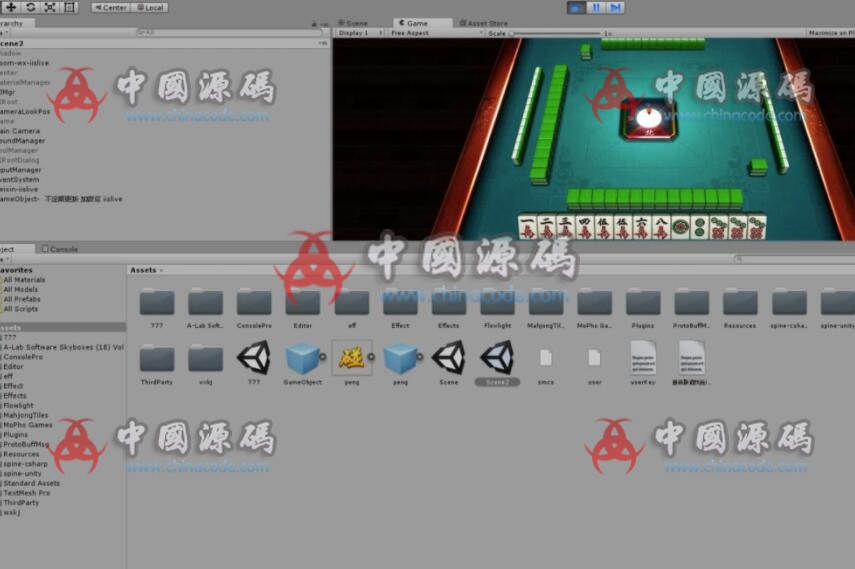This screenshot has width=855, height=569.
Task: Select the peng sprite image asset
Action: (352, 358)
